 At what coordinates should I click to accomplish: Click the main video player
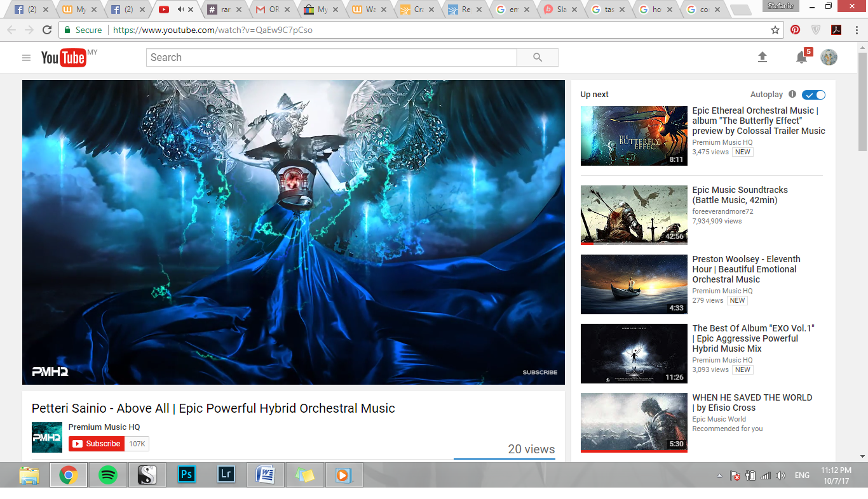pos(294,232)
